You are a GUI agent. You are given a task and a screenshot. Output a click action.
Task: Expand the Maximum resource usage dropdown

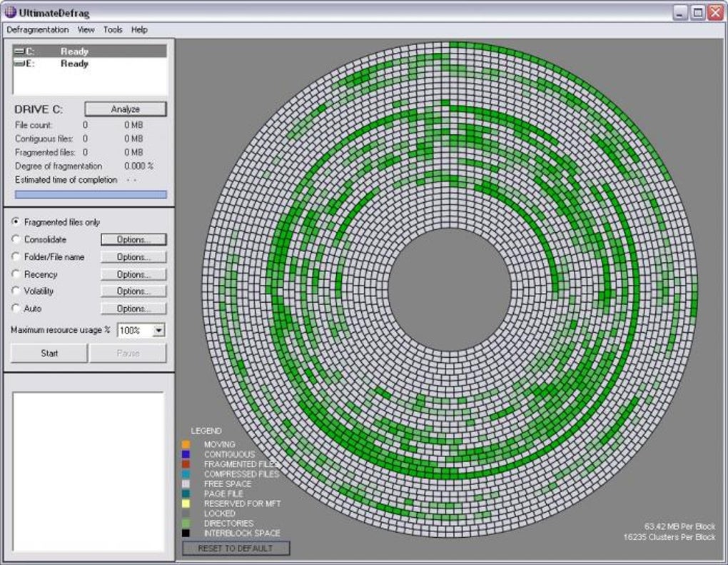point(158,331)
